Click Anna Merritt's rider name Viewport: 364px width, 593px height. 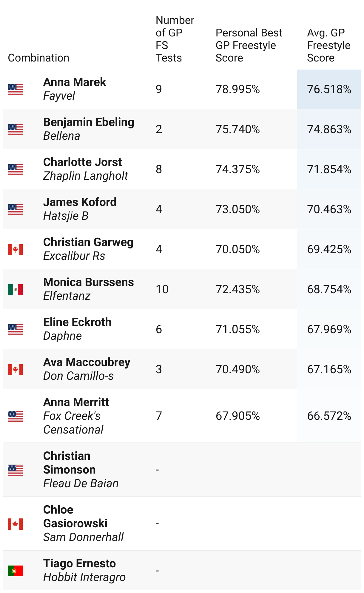click(76, 402)
